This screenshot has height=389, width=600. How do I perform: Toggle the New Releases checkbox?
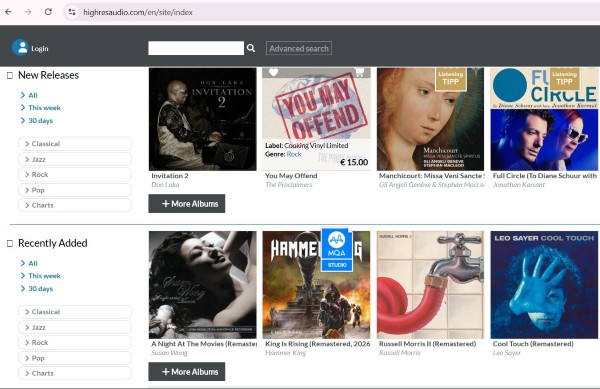pyautogui.click(x=10, y=75)
